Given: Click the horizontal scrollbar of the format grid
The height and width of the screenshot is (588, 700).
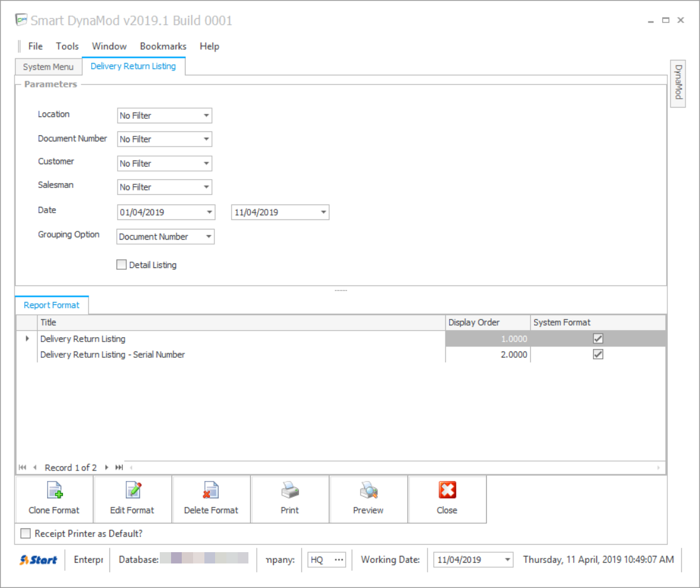Looking at the screenshot, I should [x=394, y=467].
